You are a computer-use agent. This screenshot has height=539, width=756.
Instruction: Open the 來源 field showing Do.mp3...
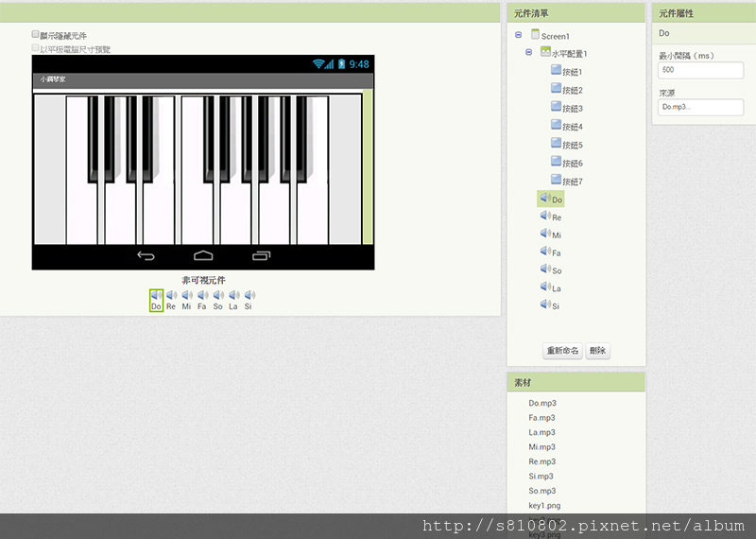click(x=700, y=107)
